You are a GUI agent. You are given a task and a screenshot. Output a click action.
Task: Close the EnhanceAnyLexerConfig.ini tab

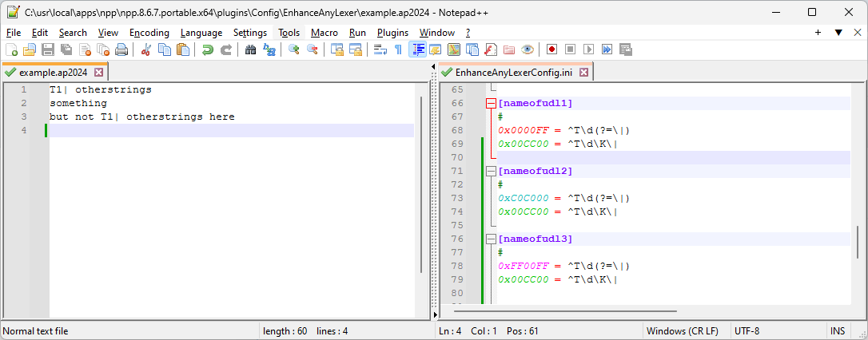[x=584, y=73]
